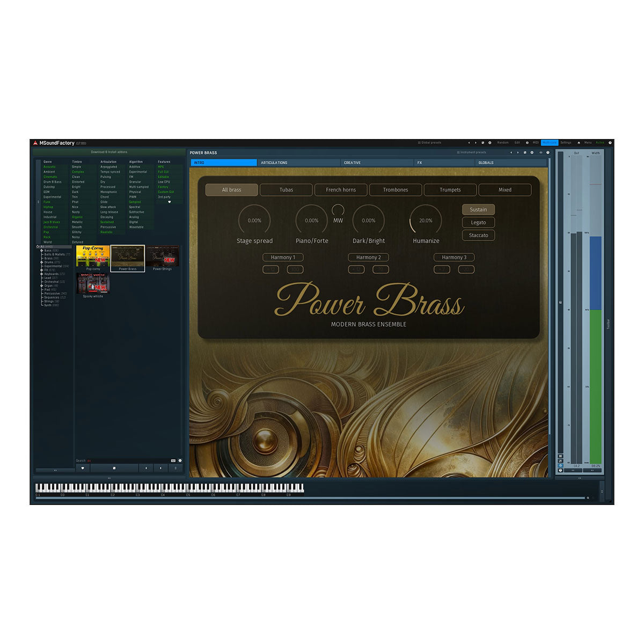Click the home icon in top bar
644x644 pixels.
click(x=579, y=143)
